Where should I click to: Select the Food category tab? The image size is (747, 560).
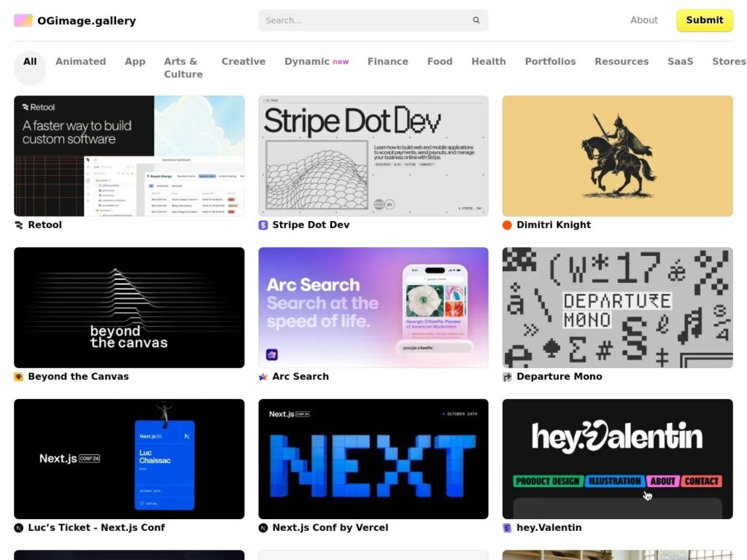click(x=440, y=61)
